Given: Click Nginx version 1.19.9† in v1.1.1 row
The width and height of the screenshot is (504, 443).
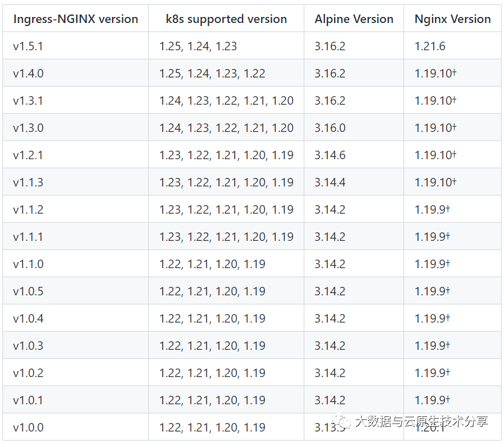Looking at the screenshot, I should (x=453, y=236).
